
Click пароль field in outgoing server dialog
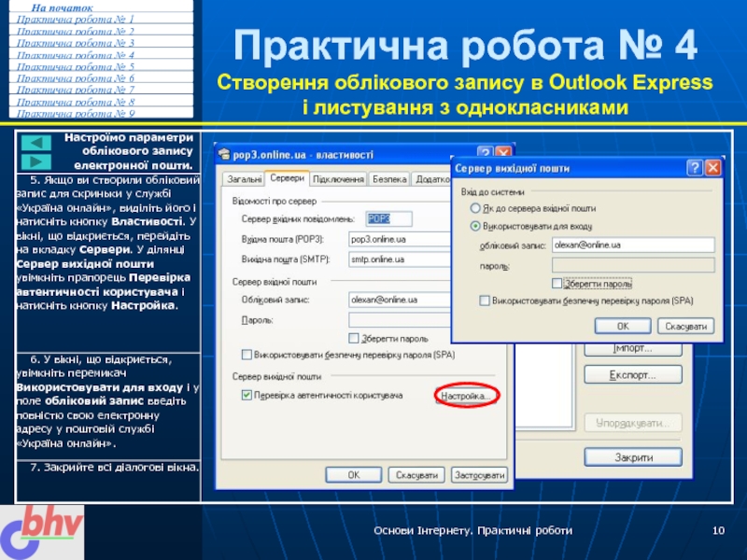click(633, 265)
